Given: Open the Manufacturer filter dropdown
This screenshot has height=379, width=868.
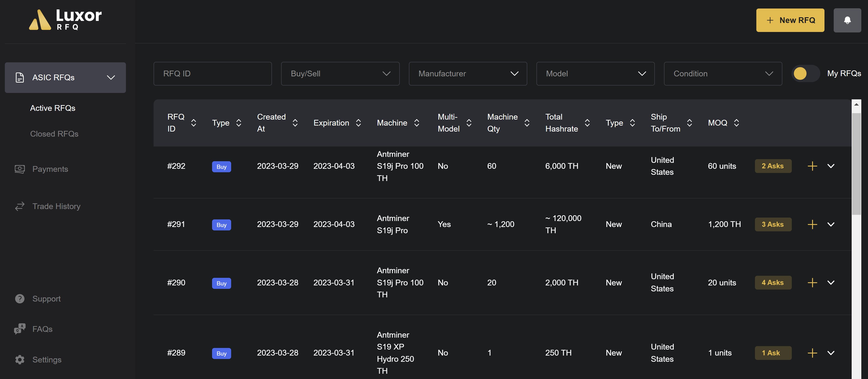Looking at the screenshot, I should [468, 74].
